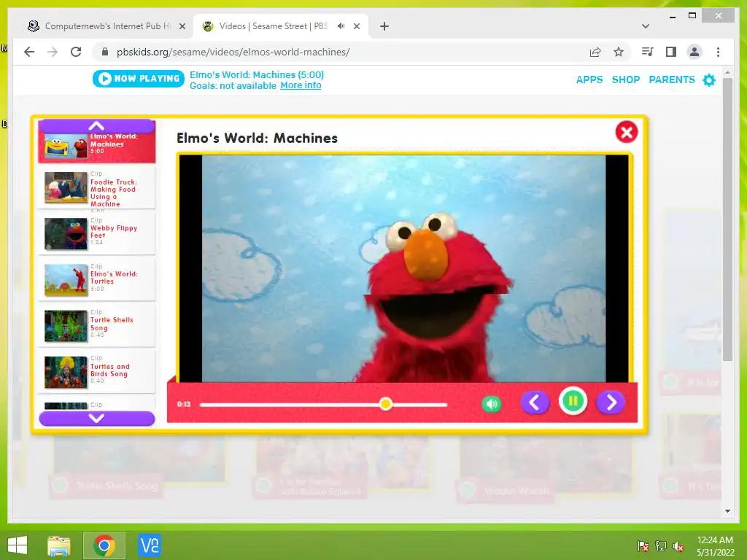Open the APPS link
747x560 pixels.
[x=589, y=79]
